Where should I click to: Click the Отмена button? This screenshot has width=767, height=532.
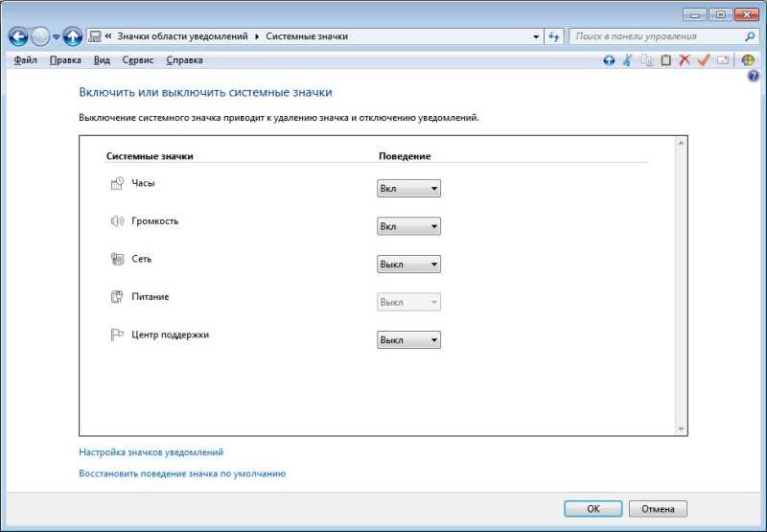point(658,509)
